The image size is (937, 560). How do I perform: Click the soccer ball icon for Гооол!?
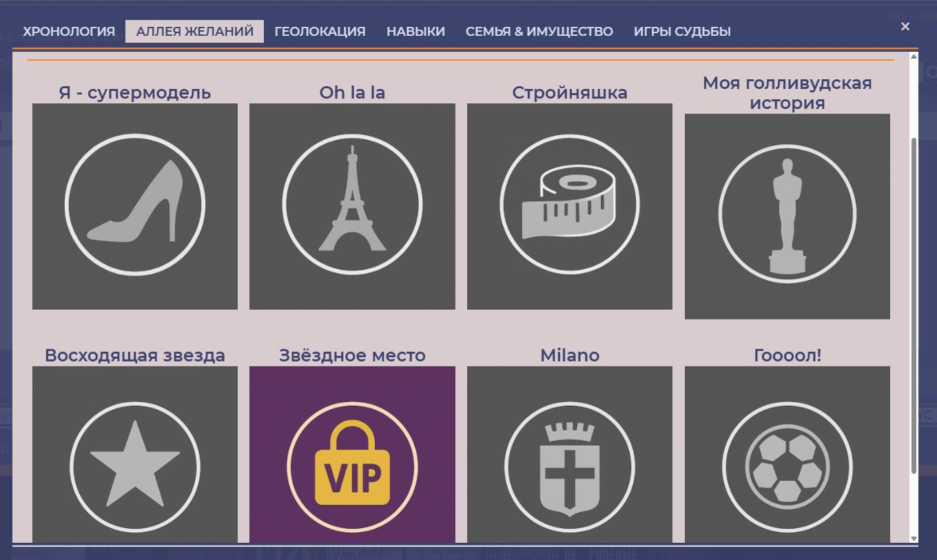click(x=787, y=466)
